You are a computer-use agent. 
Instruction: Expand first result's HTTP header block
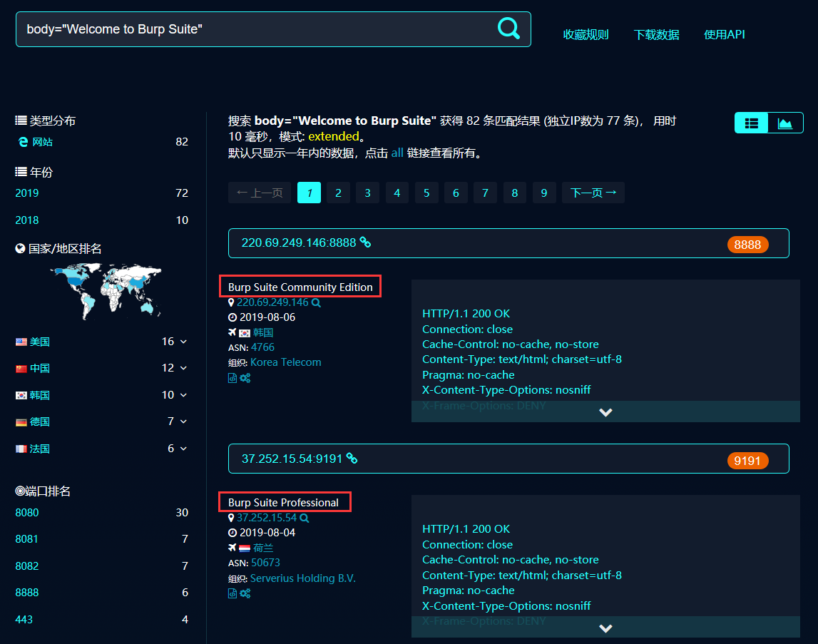tap(605, 412)
